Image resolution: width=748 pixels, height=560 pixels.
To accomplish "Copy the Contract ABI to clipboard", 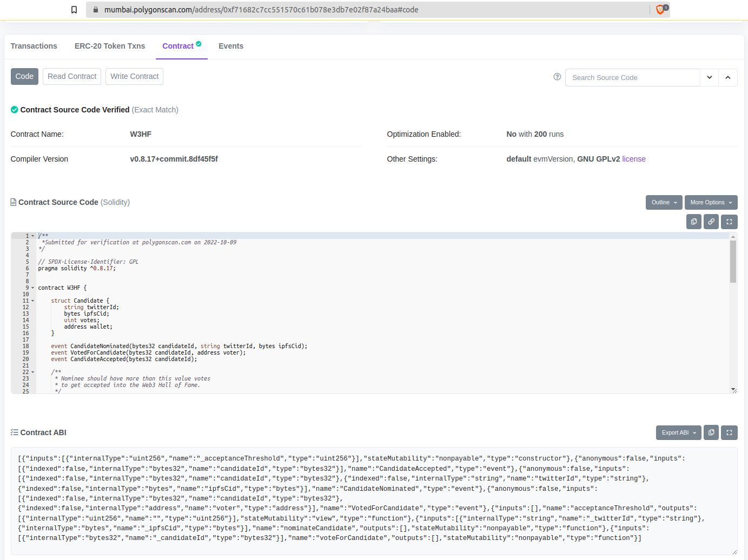I will [x=711, y=432].
